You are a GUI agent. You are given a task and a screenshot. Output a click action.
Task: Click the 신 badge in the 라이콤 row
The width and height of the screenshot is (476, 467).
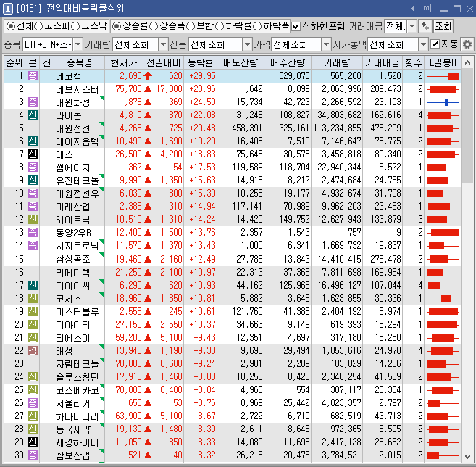pos(33,115)
